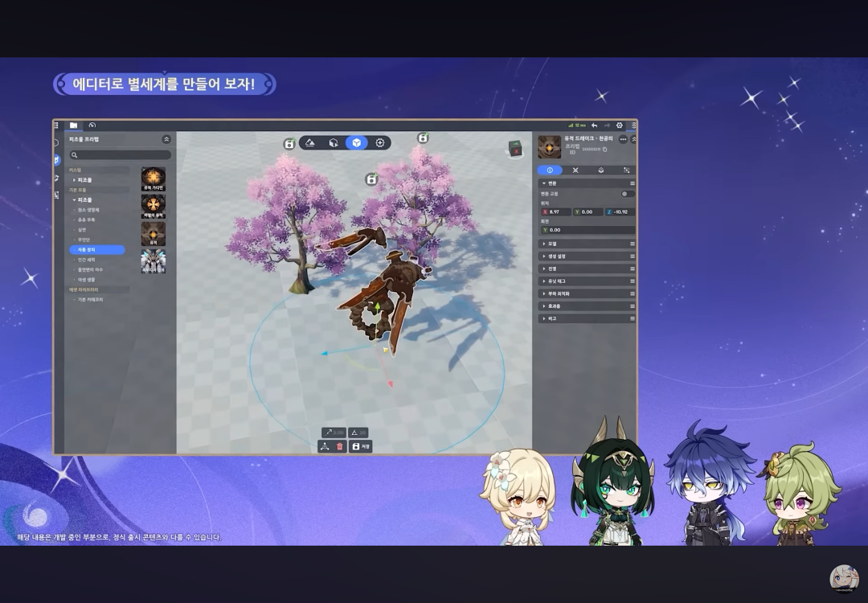The image size is (868, 603).
Task: Edit the X position field 8.97
Action: pos(555,212)
